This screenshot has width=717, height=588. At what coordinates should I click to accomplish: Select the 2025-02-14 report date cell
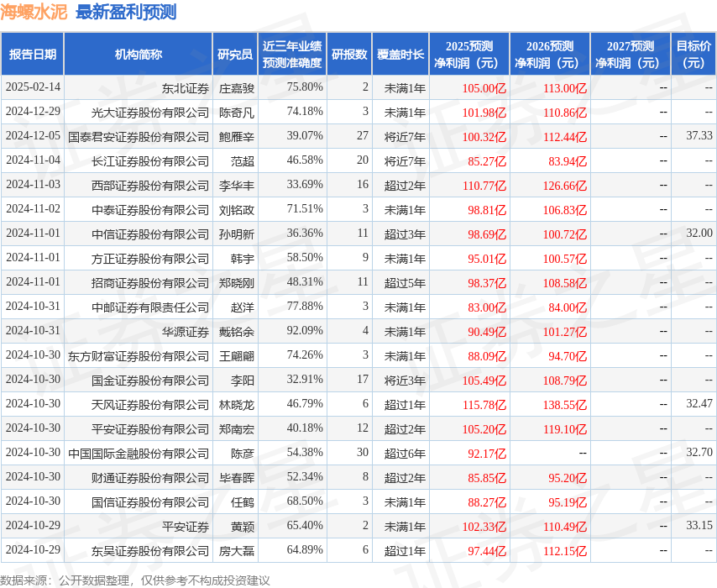[33, 87]
